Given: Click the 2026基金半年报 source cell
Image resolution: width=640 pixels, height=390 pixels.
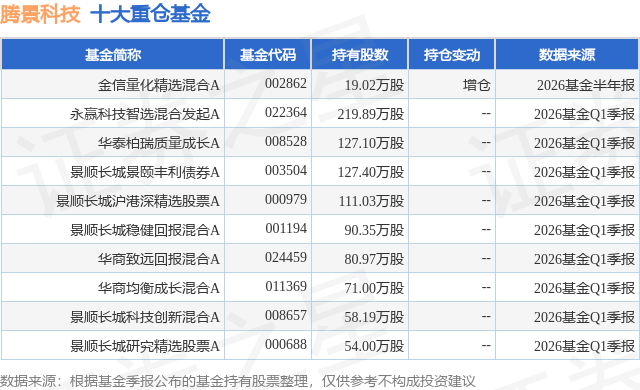Looking at the screenshot, I should coord(586,85).
